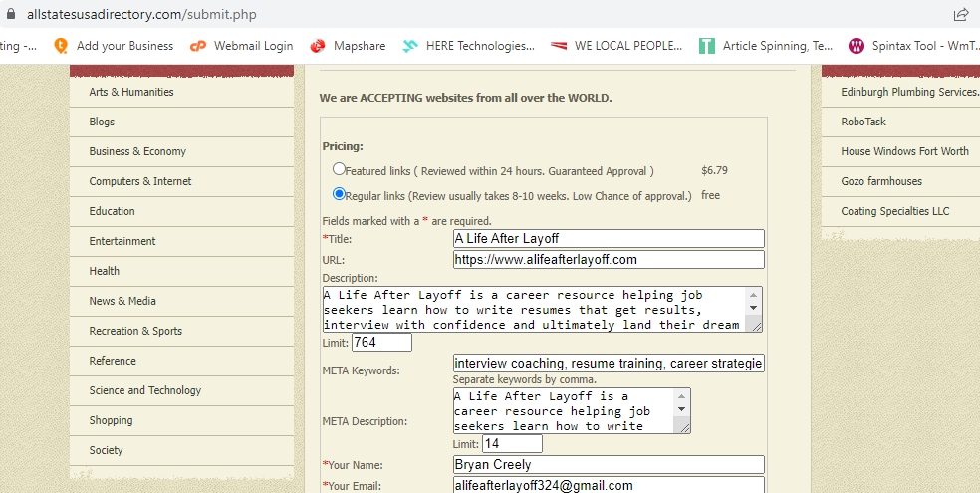Open the Webmail Login bookmark
980x493 pixels.
pos(242,46)
